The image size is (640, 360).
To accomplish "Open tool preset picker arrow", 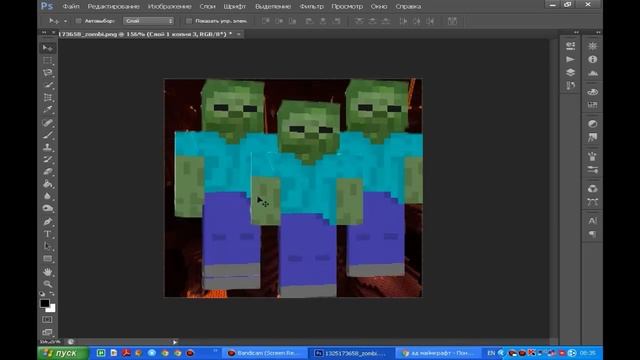I will pyautogui.click(x=65, y=21).
